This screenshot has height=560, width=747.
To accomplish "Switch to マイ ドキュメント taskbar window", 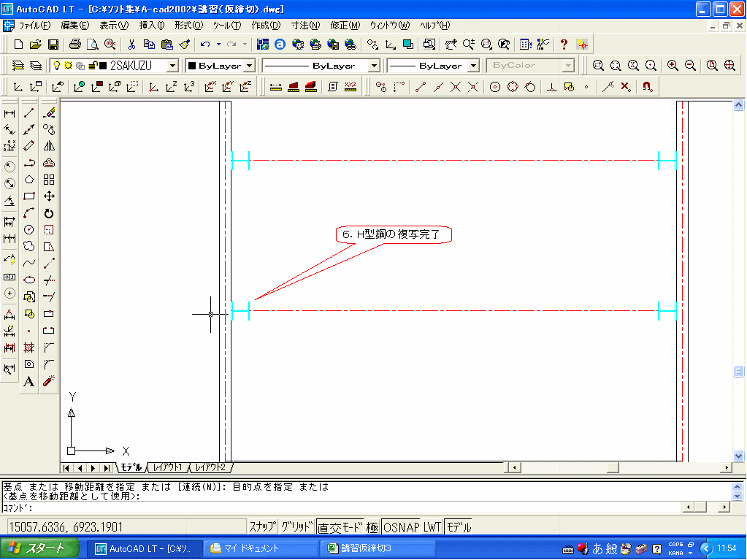I will (x=261, y=548).
